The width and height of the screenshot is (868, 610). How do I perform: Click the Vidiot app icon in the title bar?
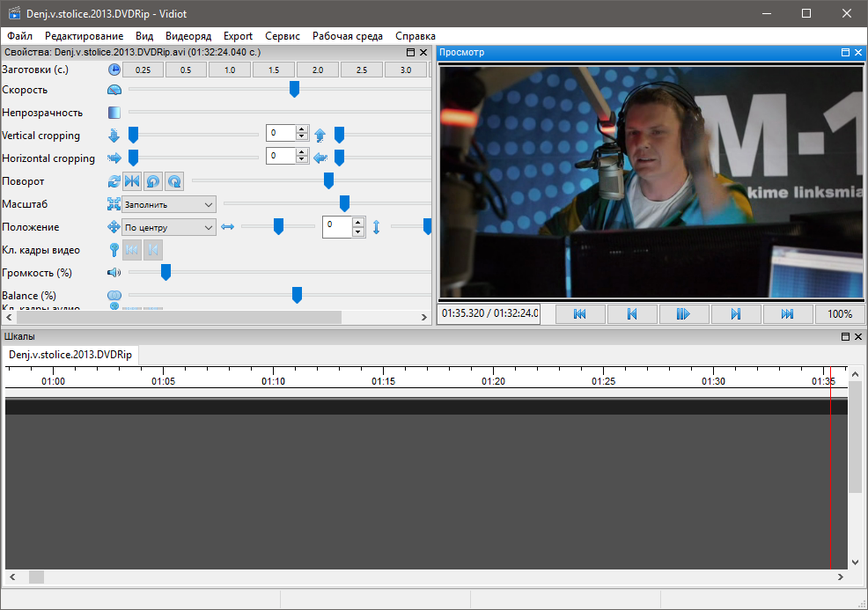pos(15,13)
